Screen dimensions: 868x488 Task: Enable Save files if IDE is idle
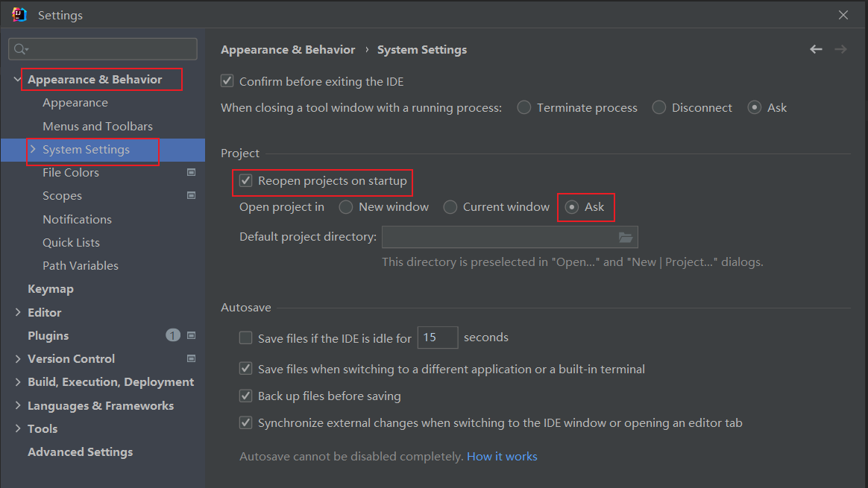point(245,338)
